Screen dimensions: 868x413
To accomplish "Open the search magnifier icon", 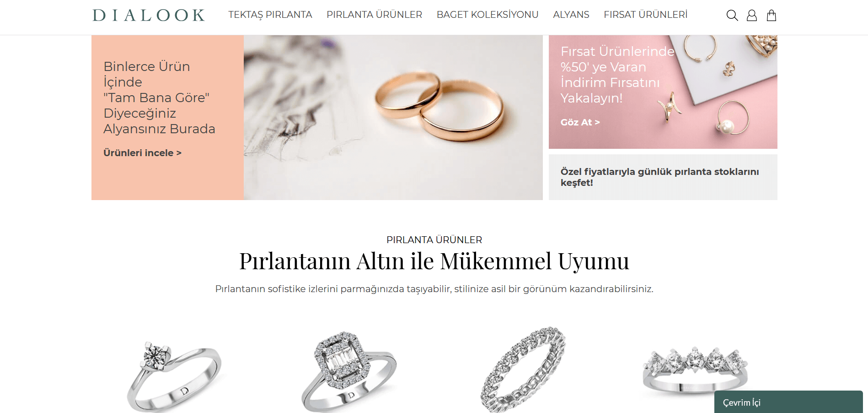I will pos(732,16).
